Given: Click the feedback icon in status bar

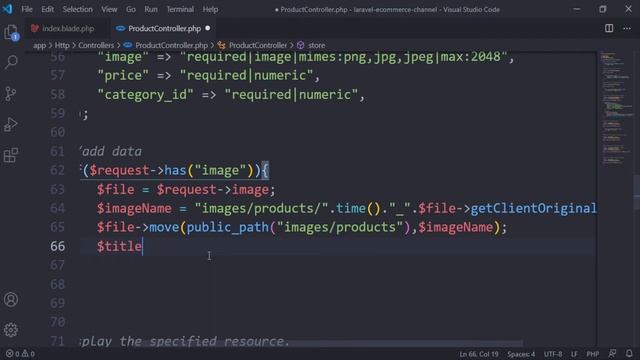Looking at the screenshot, I should point(612,353).
